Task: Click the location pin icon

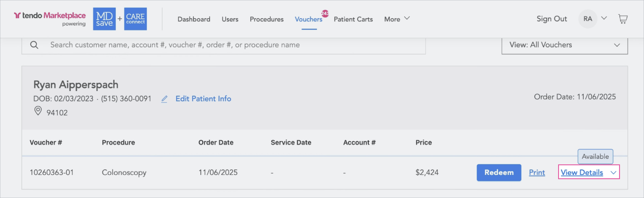Action: (x=38, y=111)
